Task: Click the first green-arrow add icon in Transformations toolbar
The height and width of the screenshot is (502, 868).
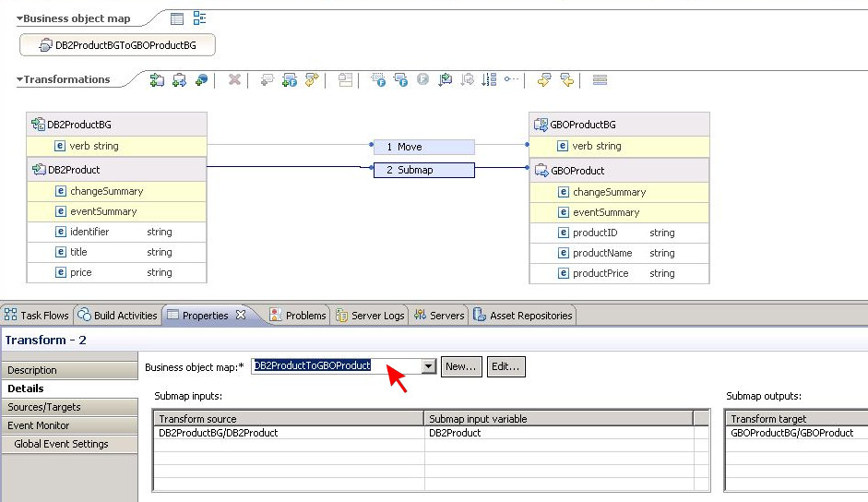Action: (x=157, y=80)
